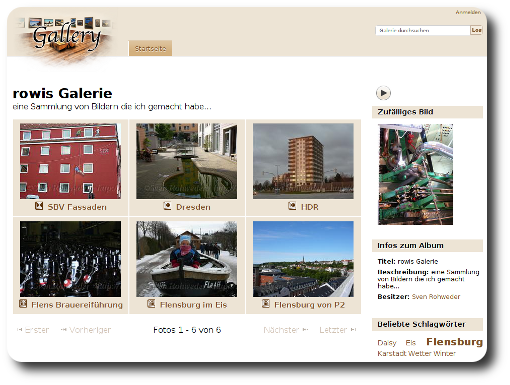Click the Infos zum Album header
Screen dimensions: 510x385
[427, 246]
